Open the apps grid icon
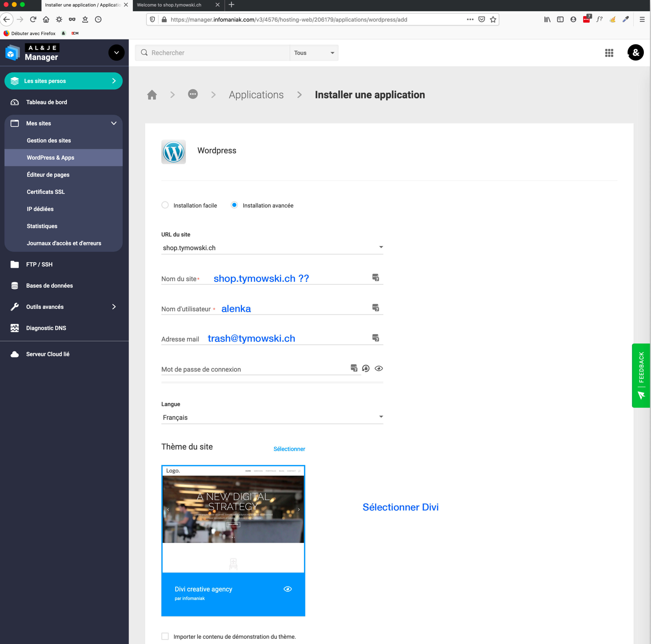The width and height of the screenshot is (651, 644). [609, 53]
